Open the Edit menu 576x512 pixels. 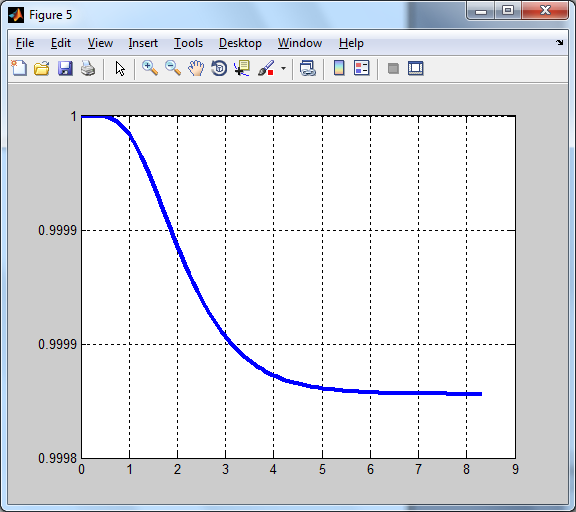point(61,43)
